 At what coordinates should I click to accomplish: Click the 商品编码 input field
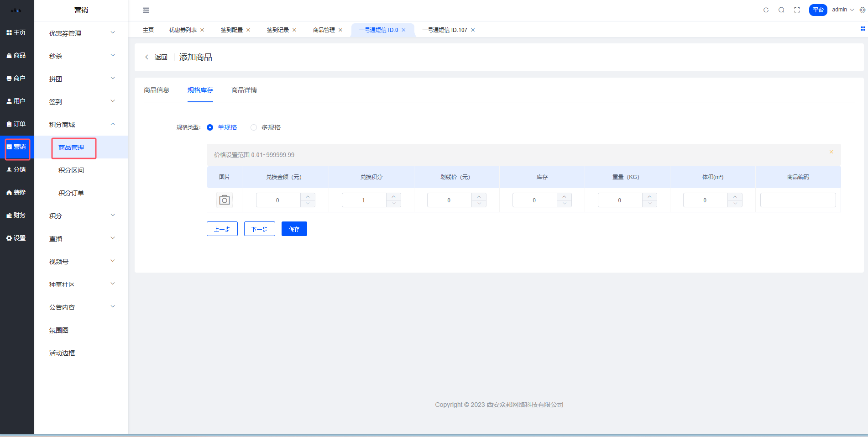tap(798, 200)
